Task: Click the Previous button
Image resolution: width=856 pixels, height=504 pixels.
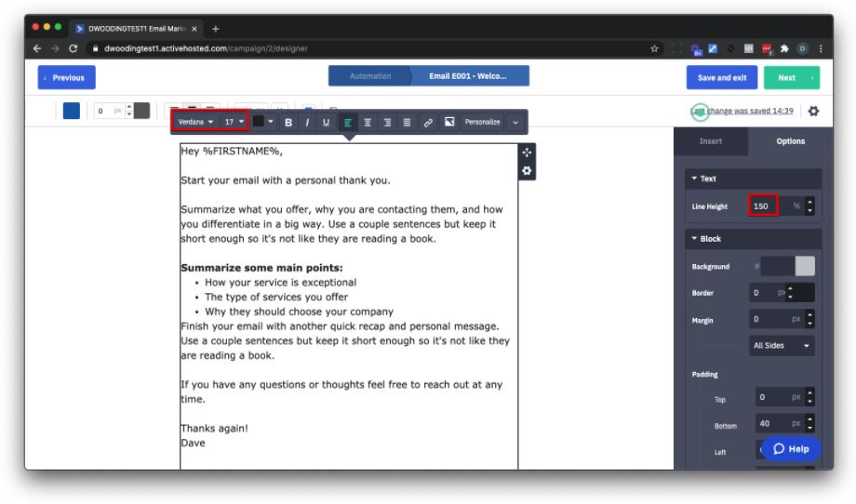Action: point(67,77)
